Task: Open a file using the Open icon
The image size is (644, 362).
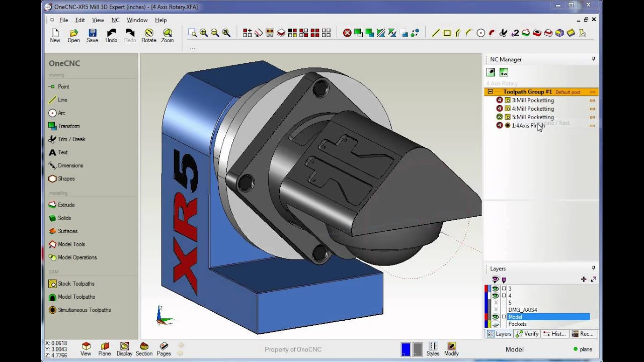Action: click(73, 36)
